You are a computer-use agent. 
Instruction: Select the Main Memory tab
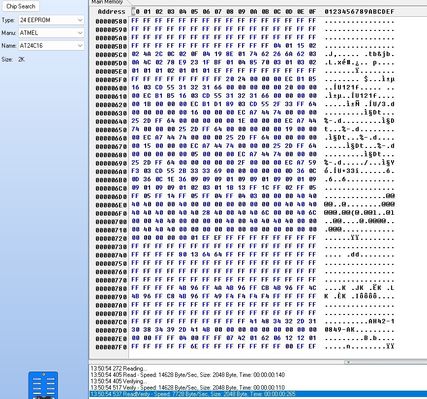click(107, 2)
